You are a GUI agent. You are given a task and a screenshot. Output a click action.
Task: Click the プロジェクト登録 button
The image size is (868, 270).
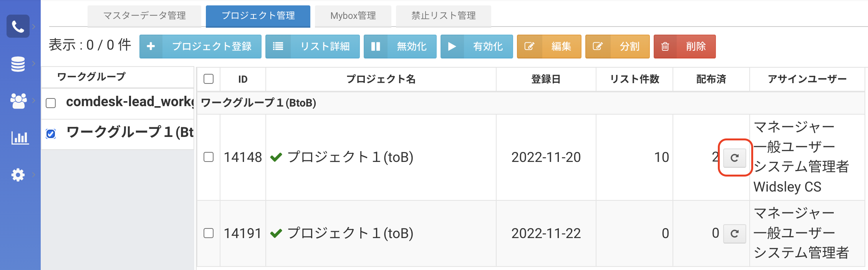pos(200,47)
